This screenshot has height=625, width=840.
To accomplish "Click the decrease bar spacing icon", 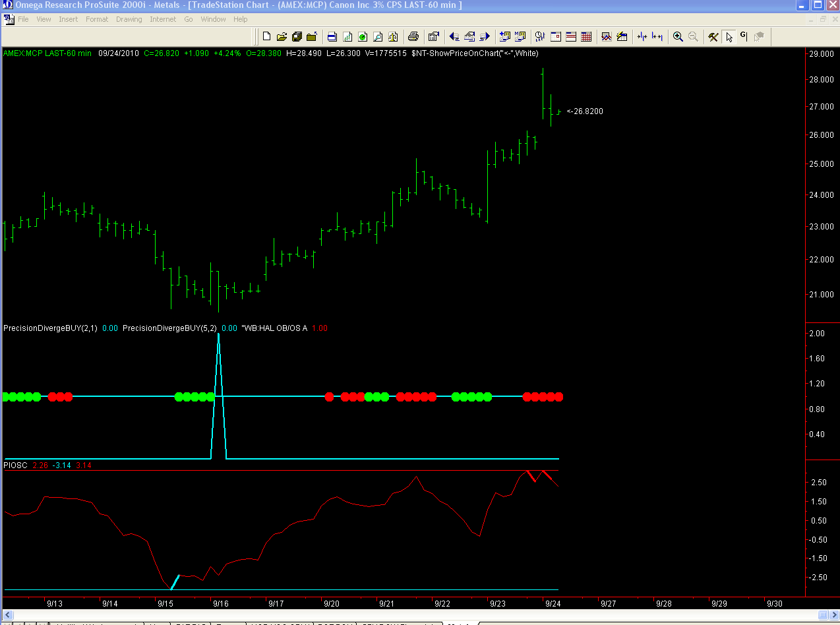I will 642,37.
